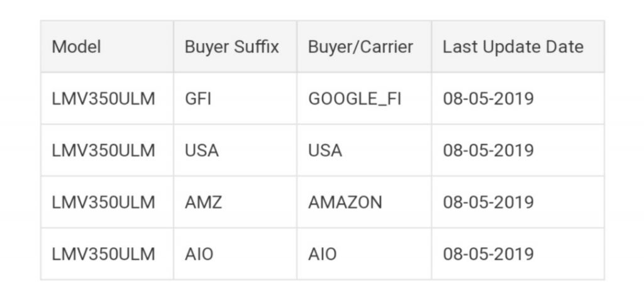644x298 pixels.
Task: Select the AMZ buyer suffix cell
Action: 203,202
